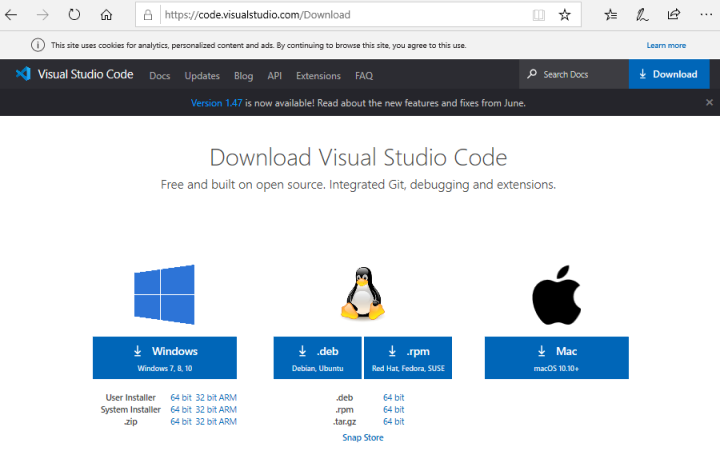
Task: Open the browser home page icon
Action: (x=106, y=15)
